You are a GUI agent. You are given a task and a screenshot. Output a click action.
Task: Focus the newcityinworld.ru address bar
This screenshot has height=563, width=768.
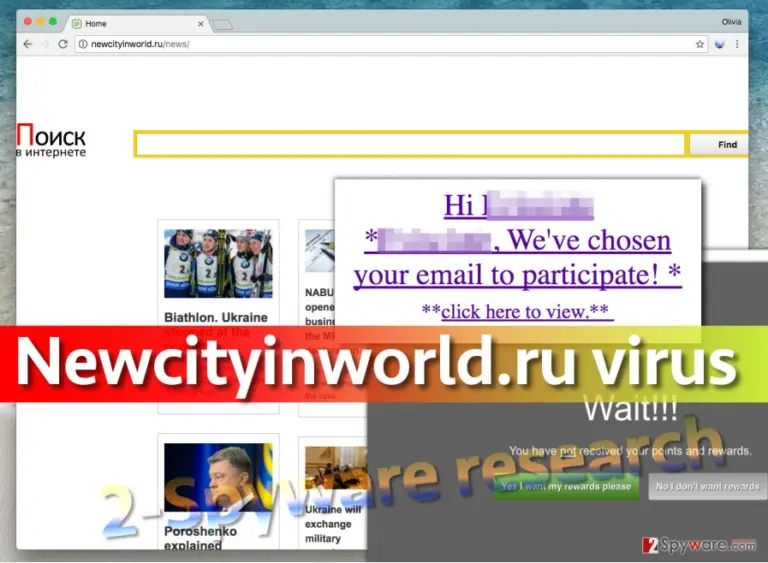389,44
